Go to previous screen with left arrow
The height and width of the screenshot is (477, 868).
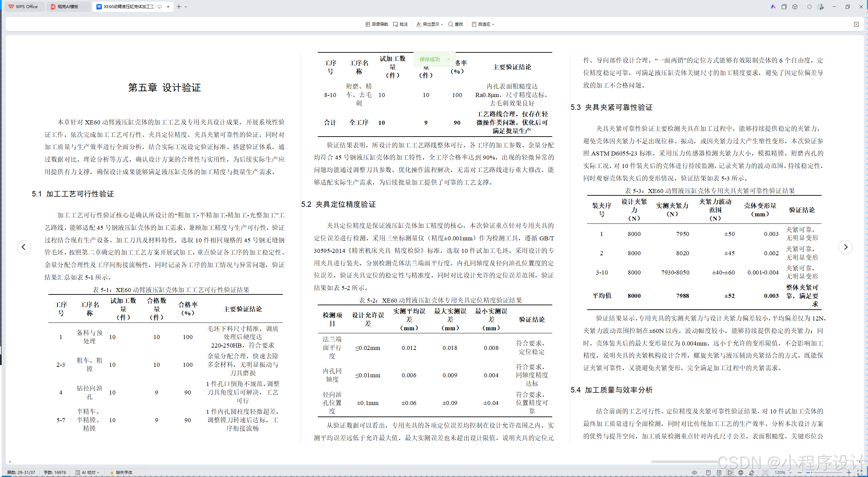(24, 247)
